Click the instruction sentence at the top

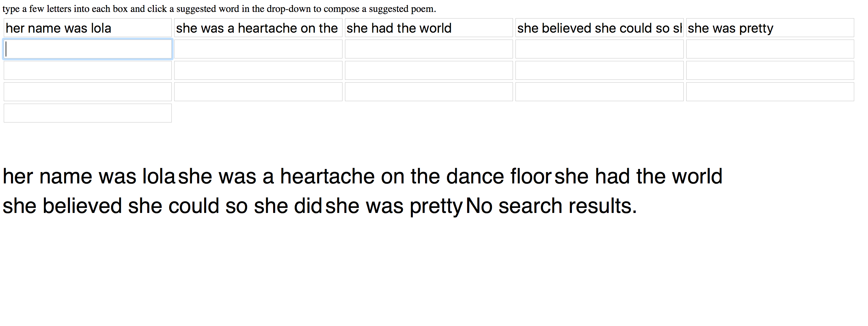click(219, 9)
